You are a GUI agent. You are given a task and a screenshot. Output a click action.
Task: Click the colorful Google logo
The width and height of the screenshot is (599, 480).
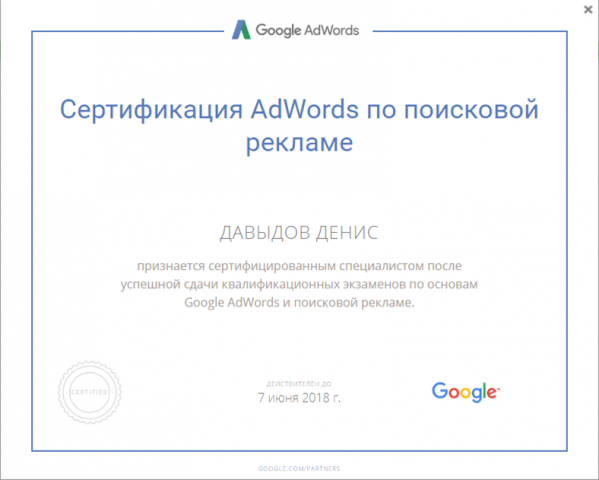[x=466, y=392]
